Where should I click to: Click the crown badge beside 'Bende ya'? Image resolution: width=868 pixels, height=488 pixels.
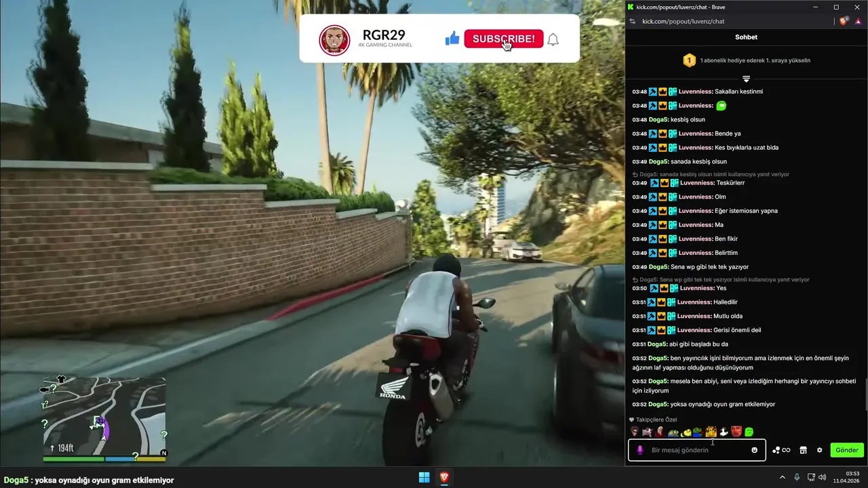pyautogui.click(x=663, y=134)
